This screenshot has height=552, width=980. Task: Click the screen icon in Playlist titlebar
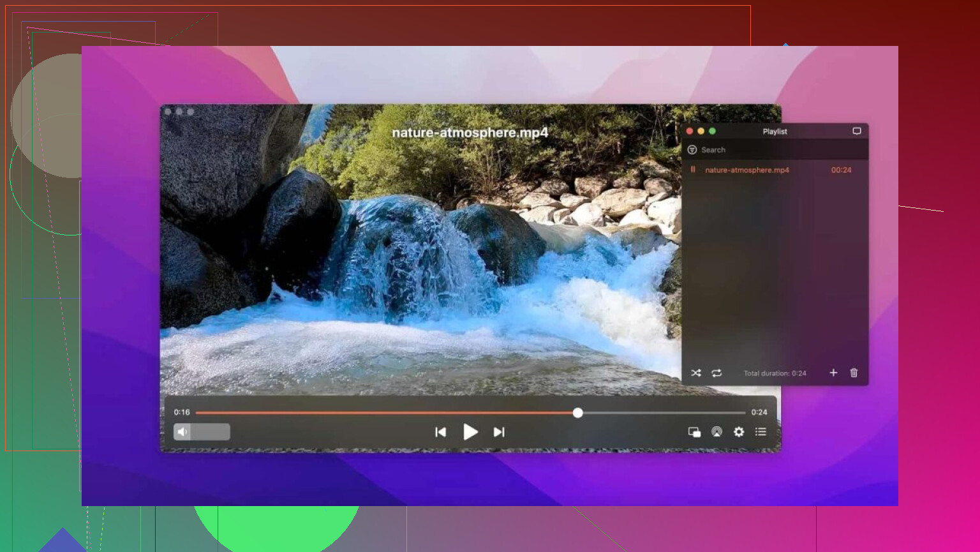[x=857, y=131]
